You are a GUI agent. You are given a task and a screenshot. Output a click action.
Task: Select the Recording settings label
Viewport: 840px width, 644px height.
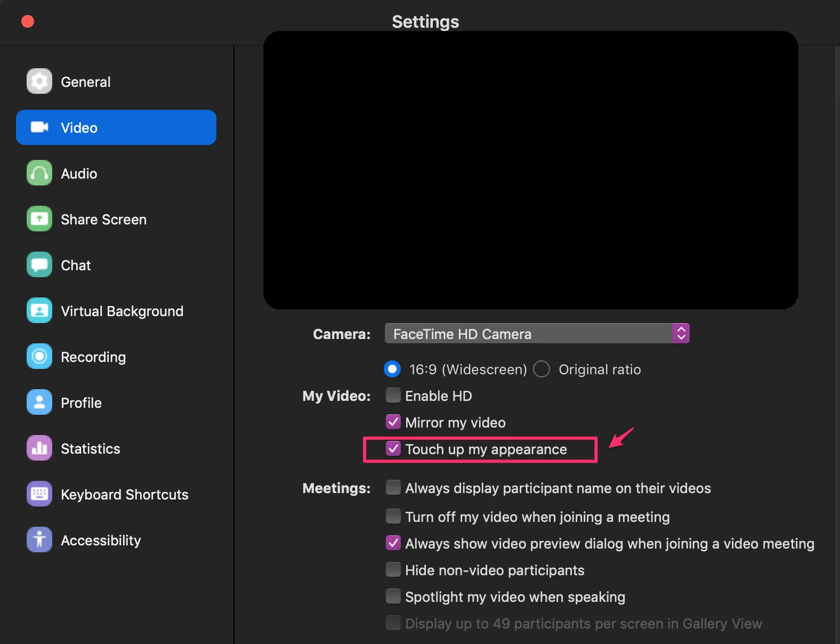[x=93, y=357]
